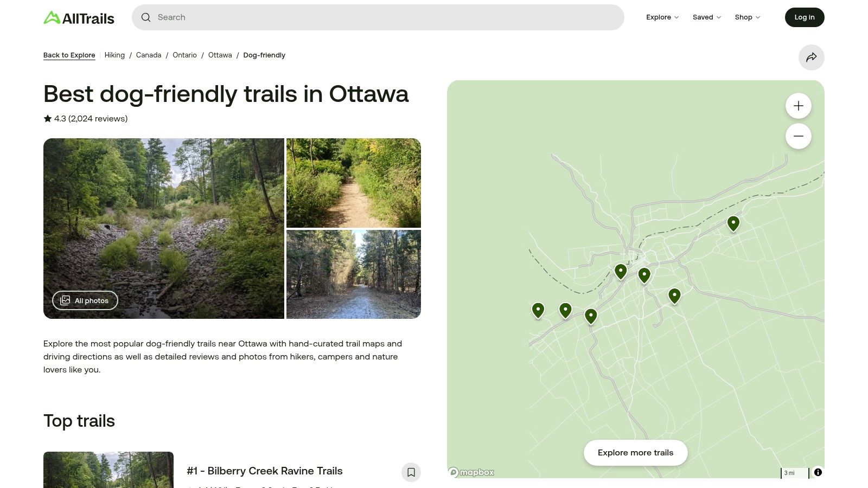This screenshot has height=488, width=868.
Task: Click the Mapbox logo on the map
Action: (471, 472)
